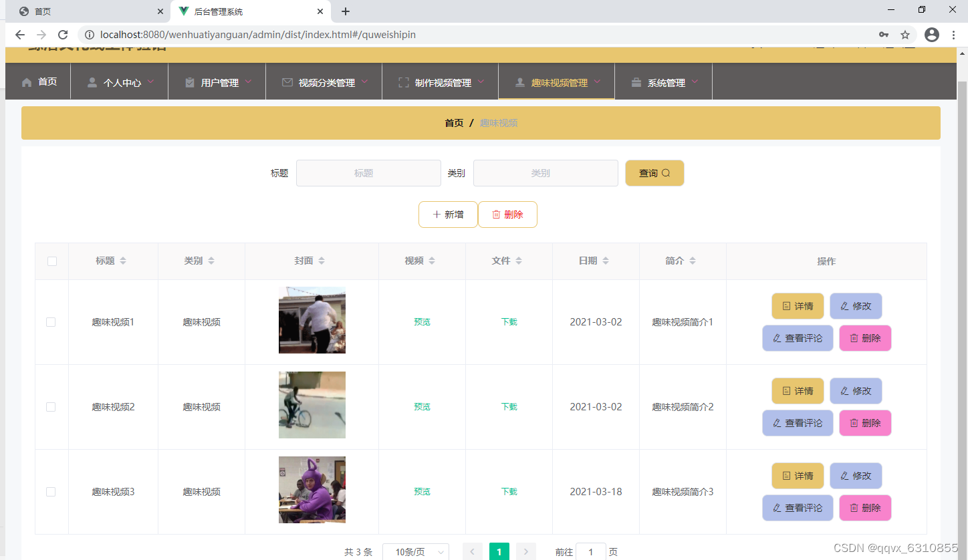This screenshot has width=968, height=560.
Task: Open 详情 for 趣味视频1
Action: tap(798, 306)
